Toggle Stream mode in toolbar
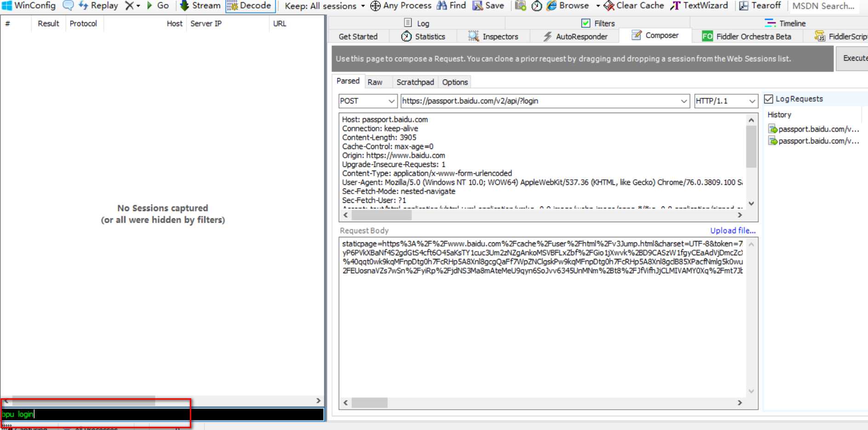868x430 pixels. pos(200,6)
